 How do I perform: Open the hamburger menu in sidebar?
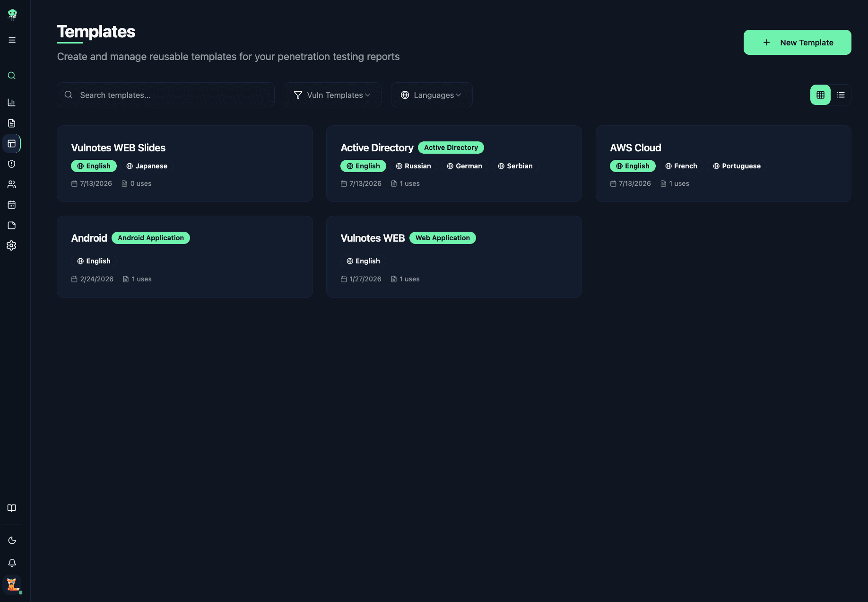(12, 40)
